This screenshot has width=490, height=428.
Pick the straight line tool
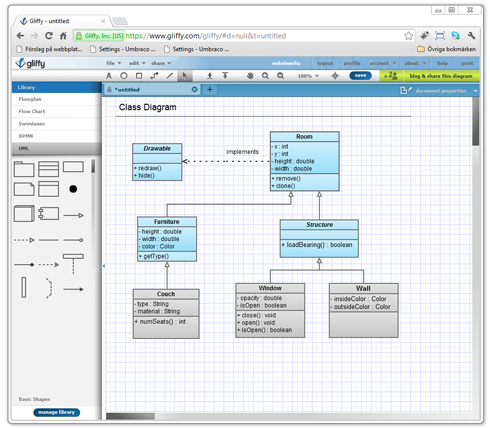click(170, 76)
